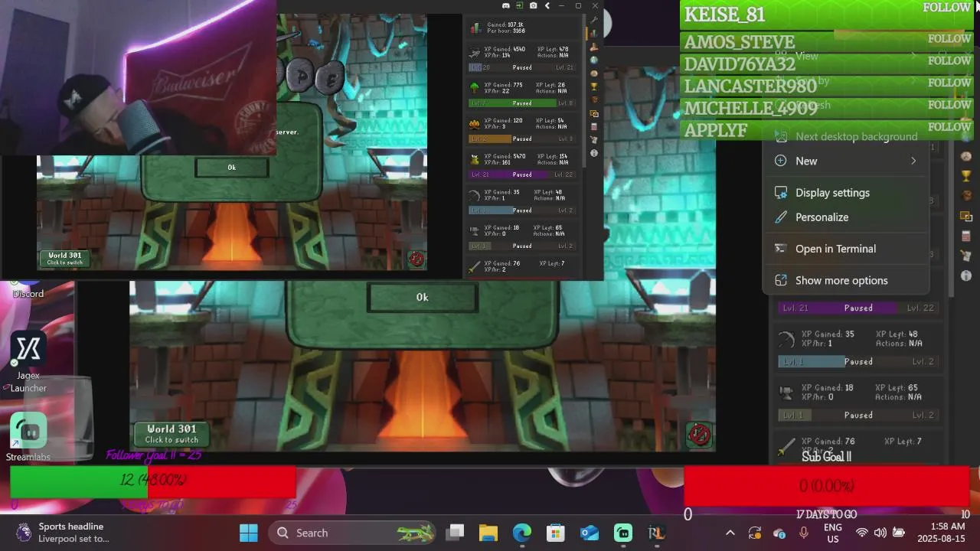The image size is (980, 551).
Task: Open Display settings from the context menu
Action: (x=846, y=193)
